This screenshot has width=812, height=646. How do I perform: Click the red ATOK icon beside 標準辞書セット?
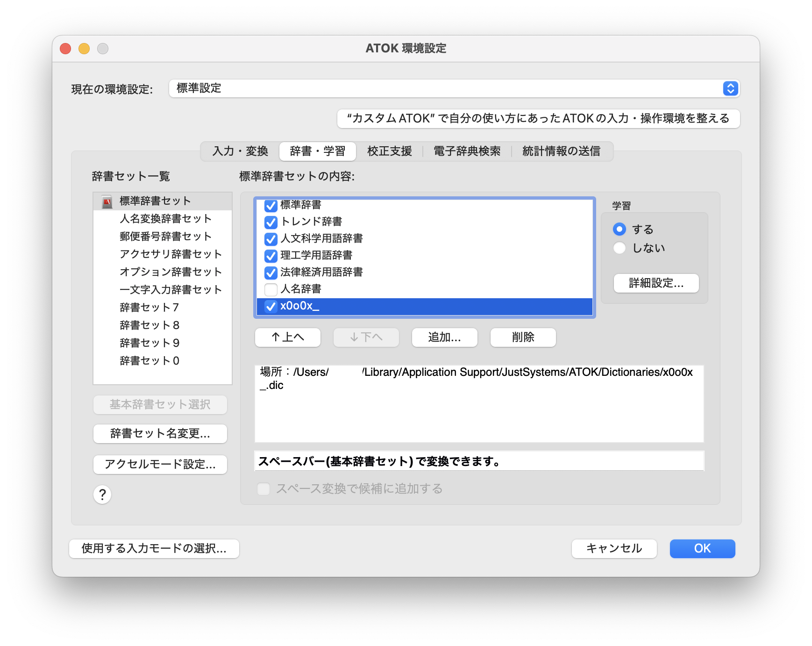coord(107,201)
